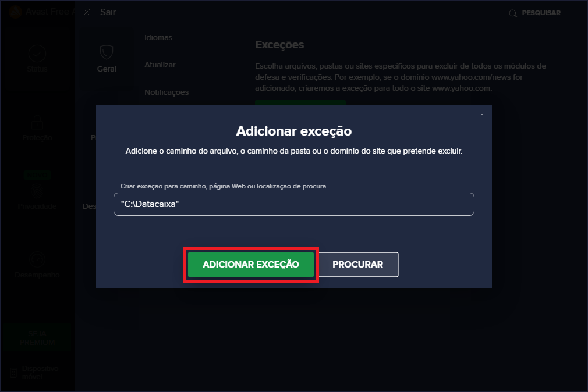Click the Sair label

108,12
